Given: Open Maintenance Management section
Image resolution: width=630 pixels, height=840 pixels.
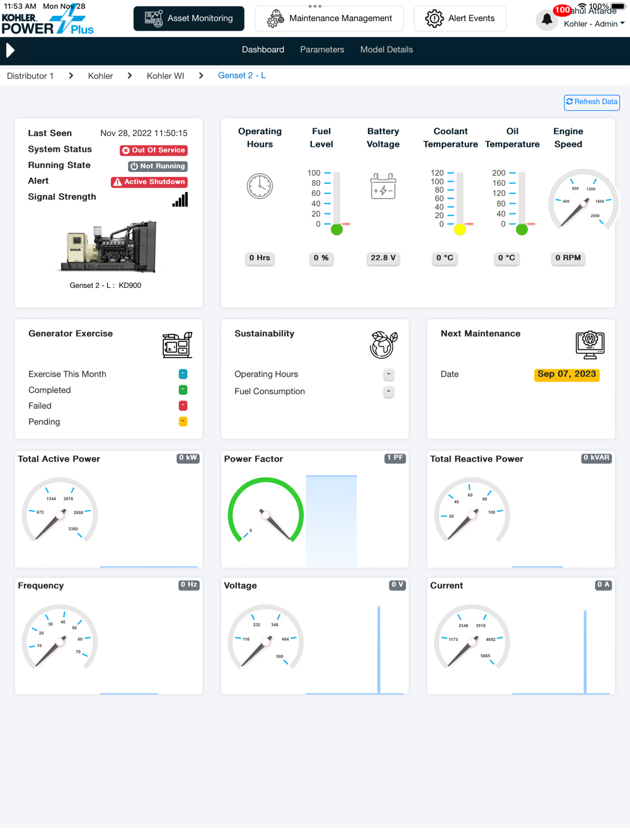Looking at the screenshot, I should [329, 19].
